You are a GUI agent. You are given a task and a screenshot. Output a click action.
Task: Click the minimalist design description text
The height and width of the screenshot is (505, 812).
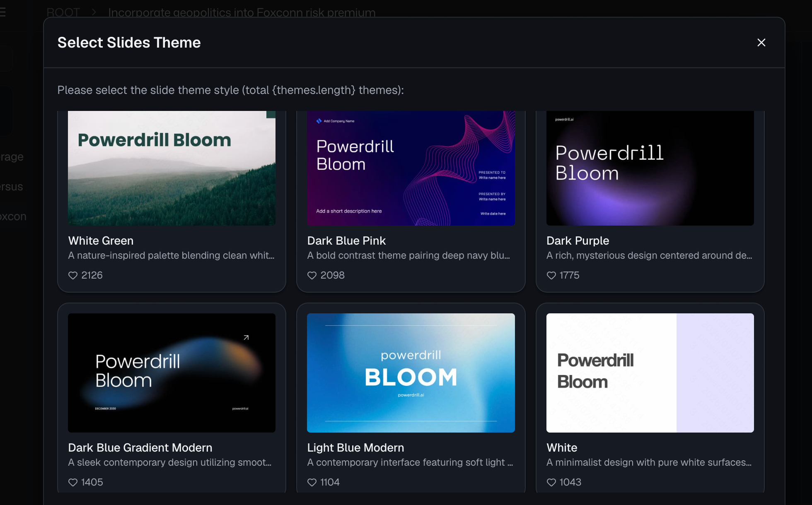(649, 462)
